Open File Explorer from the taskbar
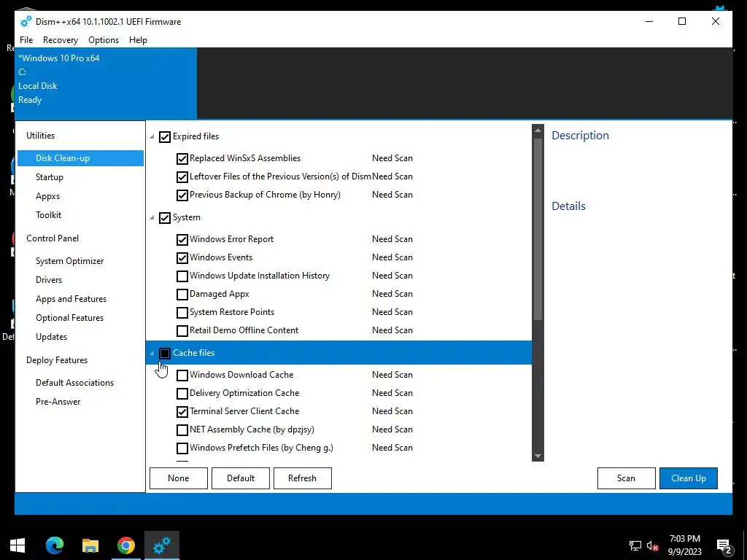 pyautogui.click(x=90, y=545)
